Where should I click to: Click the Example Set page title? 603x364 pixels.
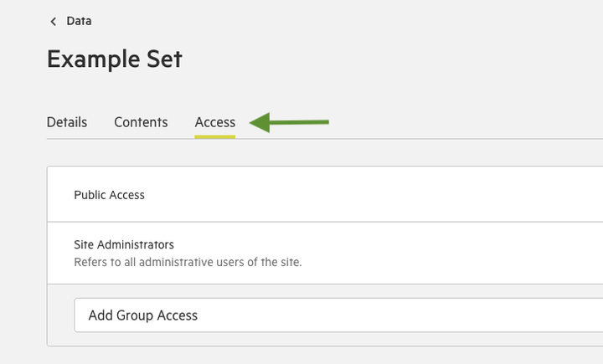[x=114, y=59]
